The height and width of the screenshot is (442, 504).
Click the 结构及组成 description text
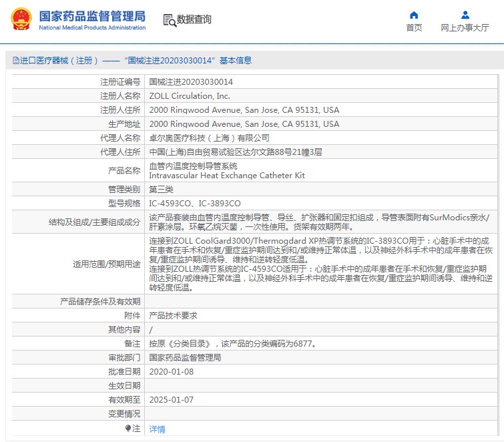(320, 222)
